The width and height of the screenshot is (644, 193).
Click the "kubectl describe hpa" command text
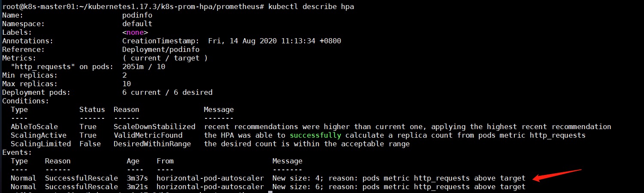(x=311, y=7)
